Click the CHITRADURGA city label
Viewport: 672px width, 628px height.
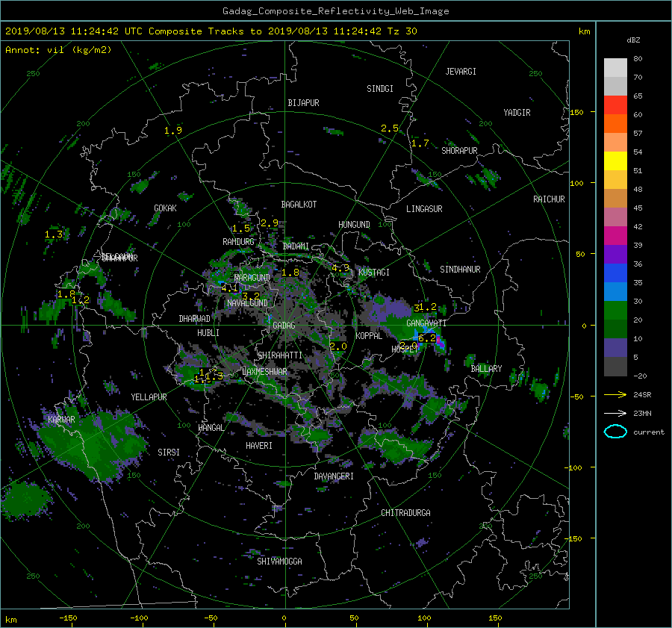(x=405, y=513)
